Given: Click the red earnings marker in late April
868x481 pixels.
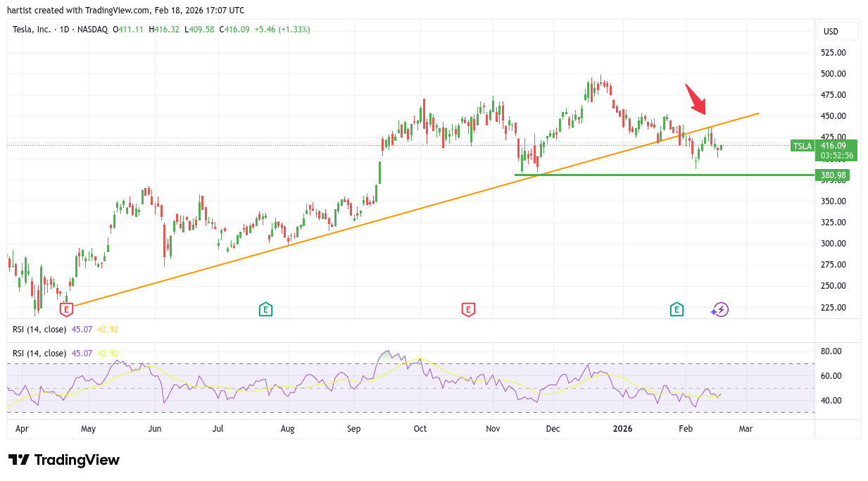Looking at the screenshot, I should coord(66,309).
